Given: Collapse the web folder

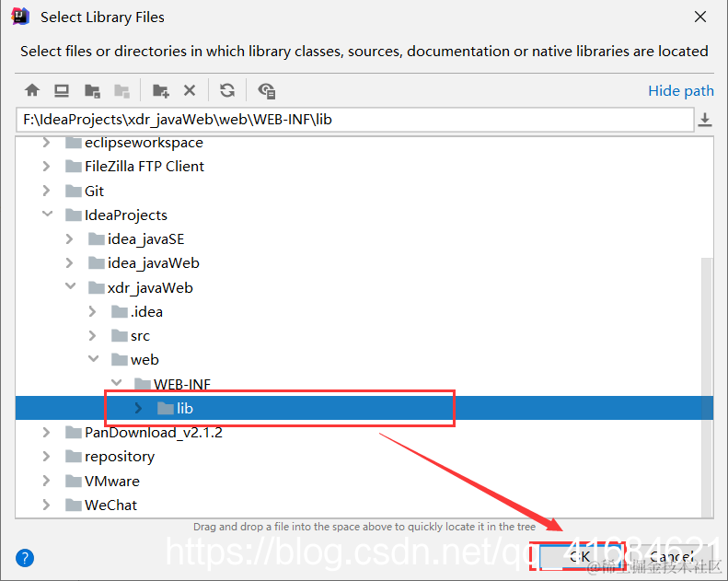Looking at the screenshot, I should click(x=94, y=359).
